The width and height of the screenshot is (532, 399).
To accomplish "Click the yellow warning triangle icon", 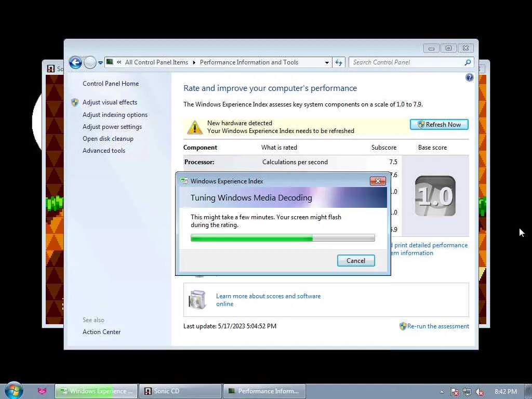I will [195, 127].
